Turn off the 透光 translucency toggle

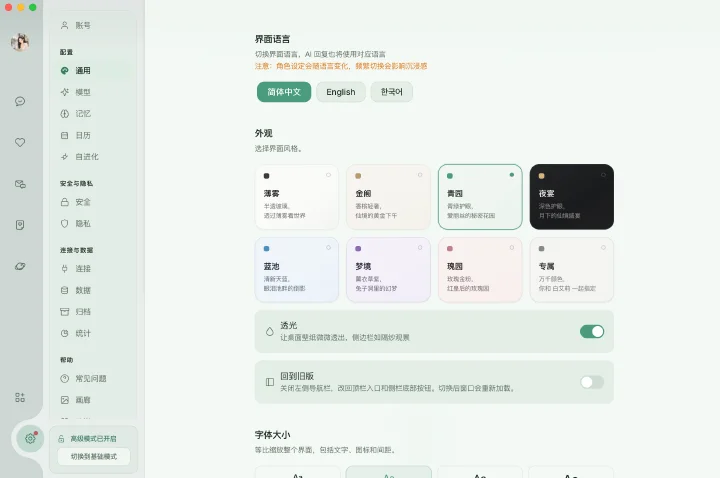coord(592,332)
